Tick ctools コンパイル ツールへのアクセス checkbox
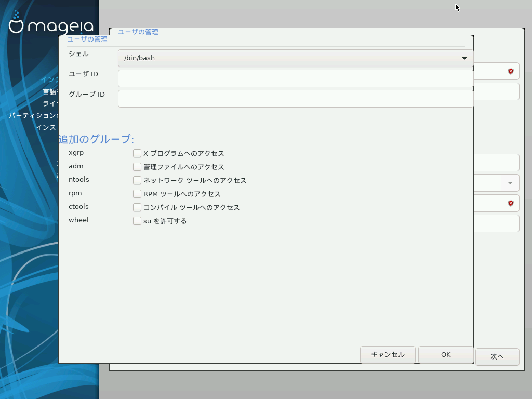 click(137, 207)
